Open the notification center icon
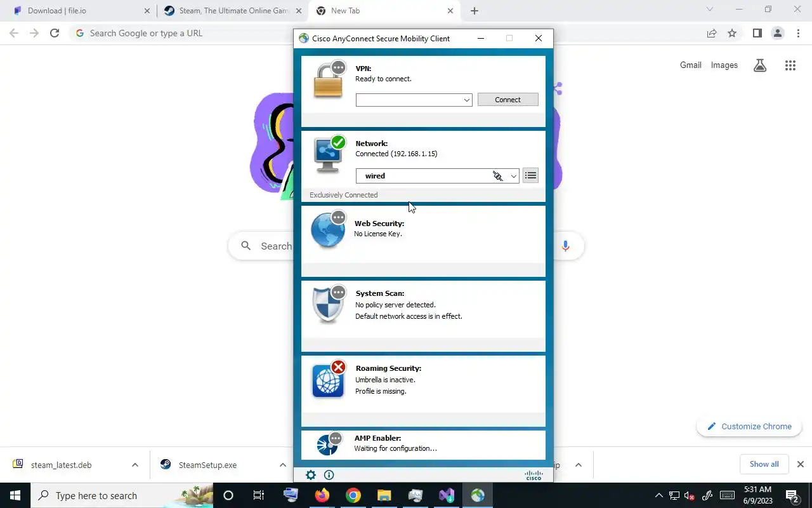The image size is (812, 508). [x=792, y=495]
